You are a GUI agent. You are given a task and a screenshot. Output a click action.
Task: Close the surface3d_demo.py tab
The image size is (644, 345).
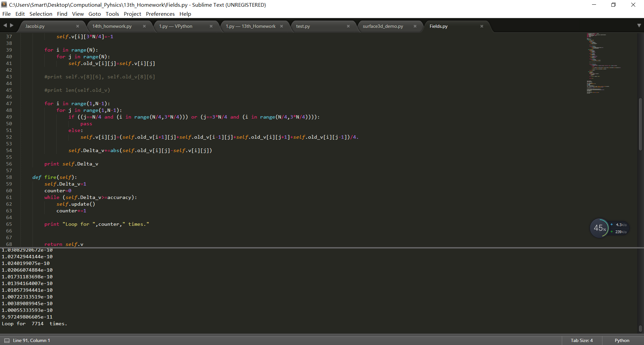coord(415,26)
